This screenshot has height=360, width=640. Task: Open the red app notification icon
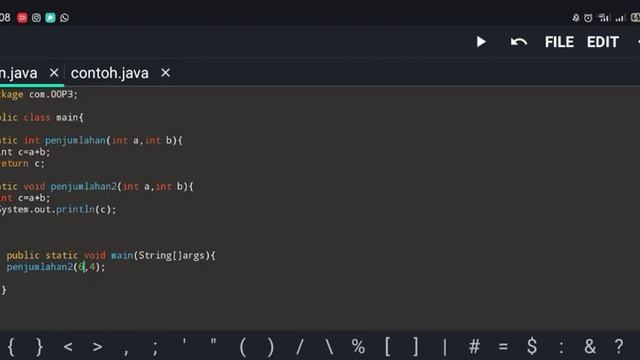click(22, 18)
